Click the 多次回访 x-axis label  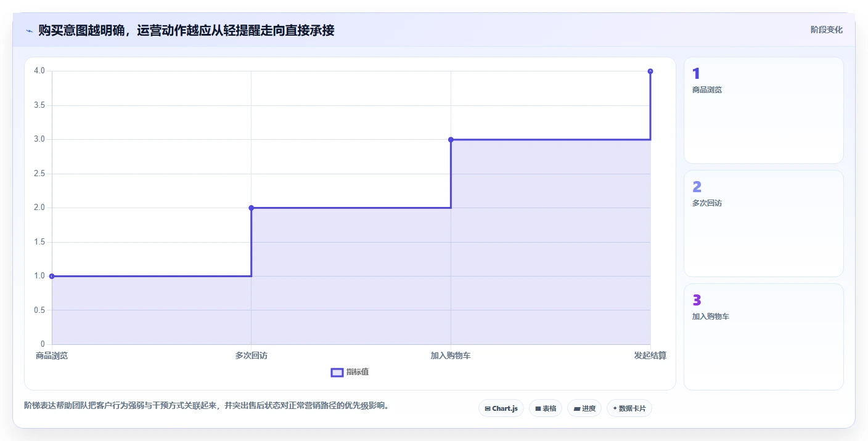tap(252, 355)
